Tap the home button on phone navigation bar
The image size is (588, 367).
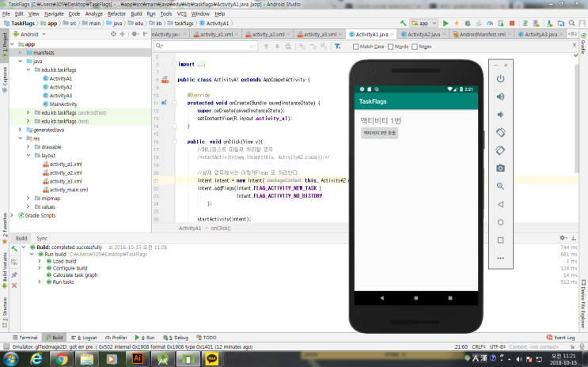pyautogui.click(x=416, y=298)
